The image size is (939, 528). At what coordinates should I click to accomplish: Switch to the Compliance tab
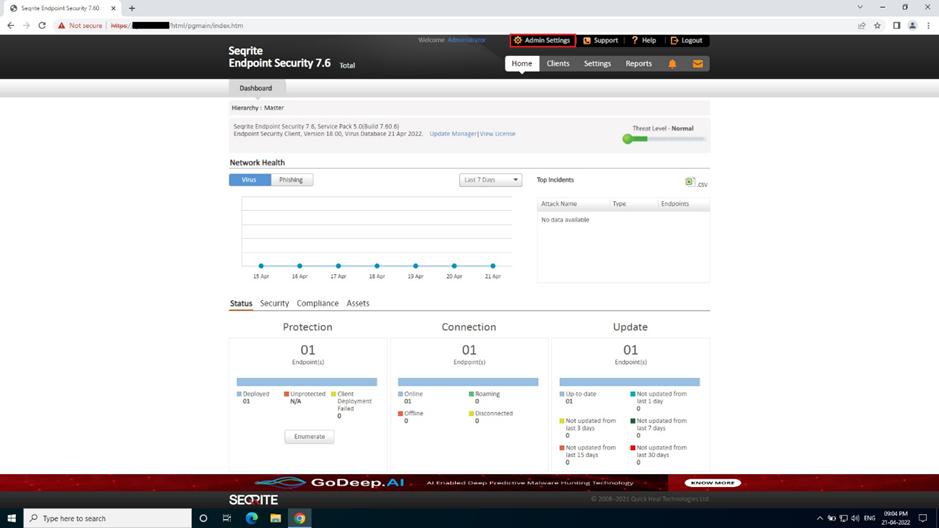pyautogui.click(x=317, y=303)
